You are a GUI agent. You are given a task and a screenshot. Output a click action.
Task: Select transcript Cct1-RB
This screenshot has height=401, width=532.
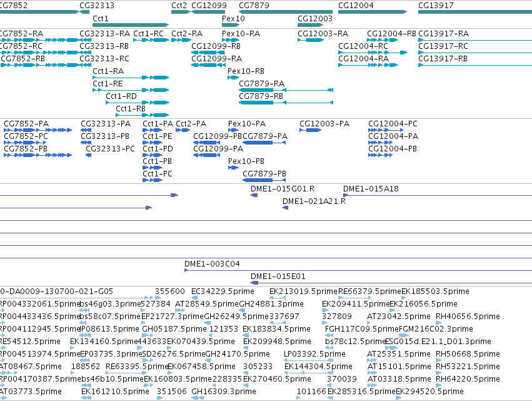tap(142, 116)
